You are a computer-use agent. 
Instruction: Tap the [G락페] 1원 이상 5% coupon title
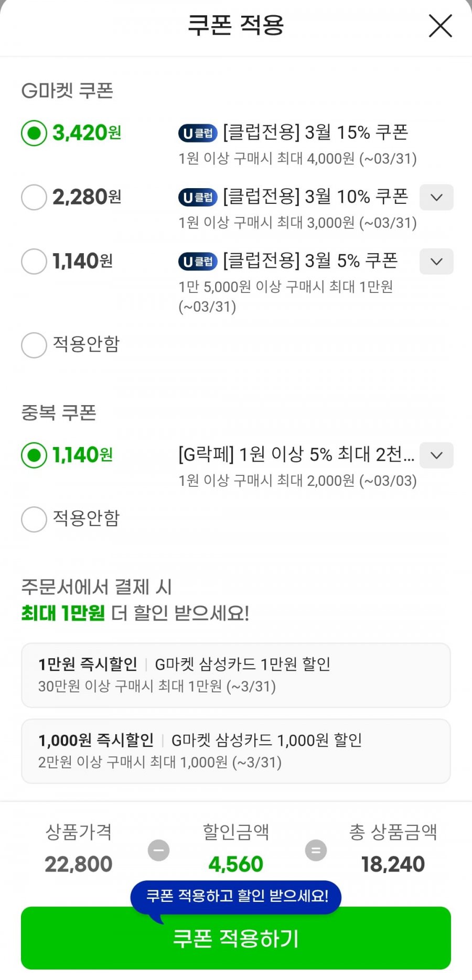pos(296,454)
